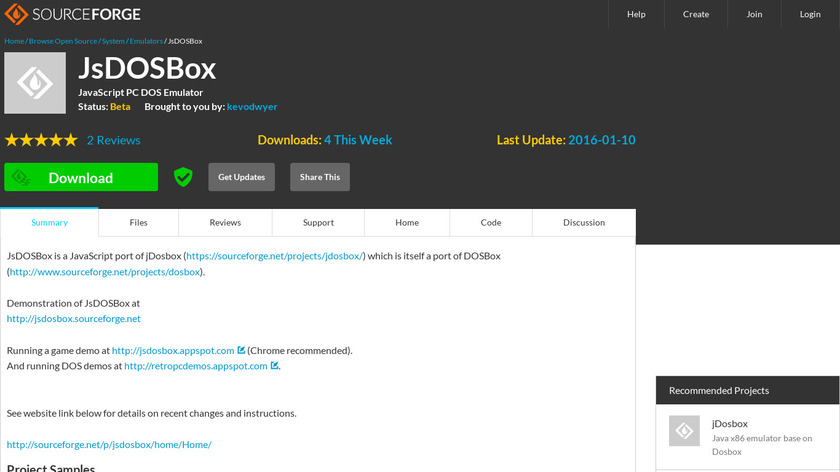Click the Recommended Projects header

(x=747, y=390)
